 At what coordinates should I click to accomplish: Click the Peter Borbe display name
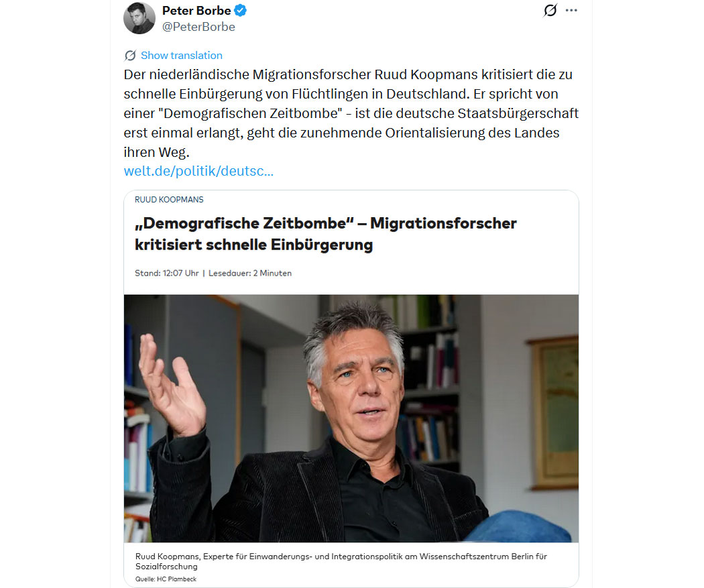click(x=196, y=10)
